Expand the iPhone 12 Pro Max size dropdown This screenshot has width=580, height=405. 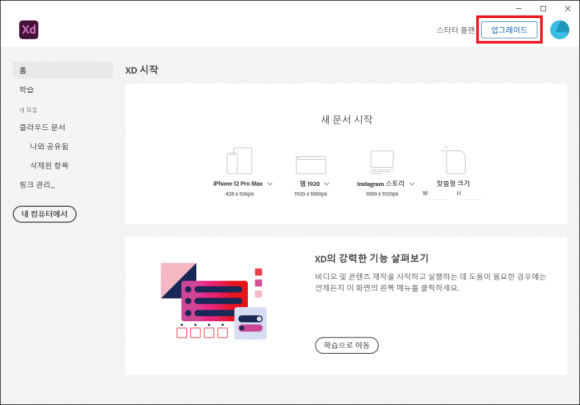pos(270,184)
